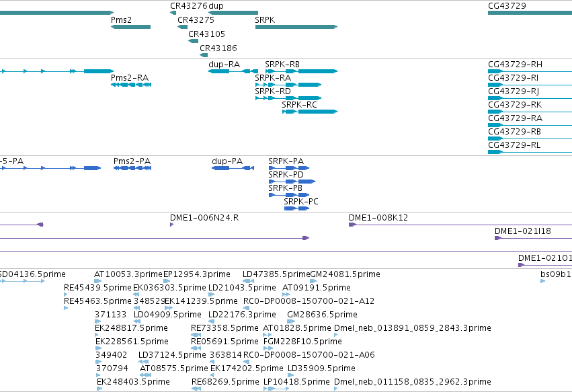Click the SRPK-PA protein label
The height and width of the screenshot is (392, 572).
[x=286, y=161]
